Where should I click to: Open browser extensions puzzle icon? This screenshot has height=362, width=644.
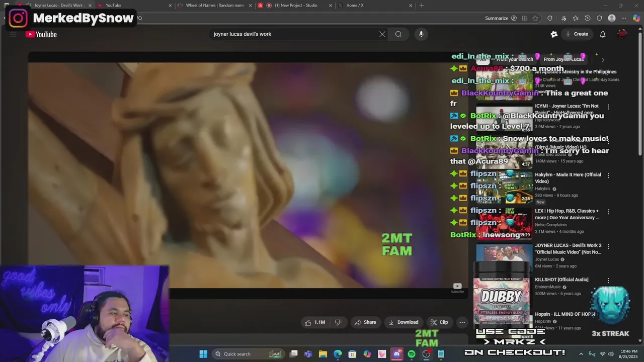(x=550, y=18)
